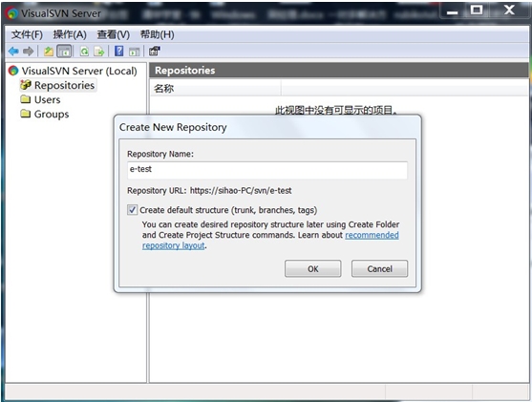Click the properties icon at the toolbar end

pos(155,52)
